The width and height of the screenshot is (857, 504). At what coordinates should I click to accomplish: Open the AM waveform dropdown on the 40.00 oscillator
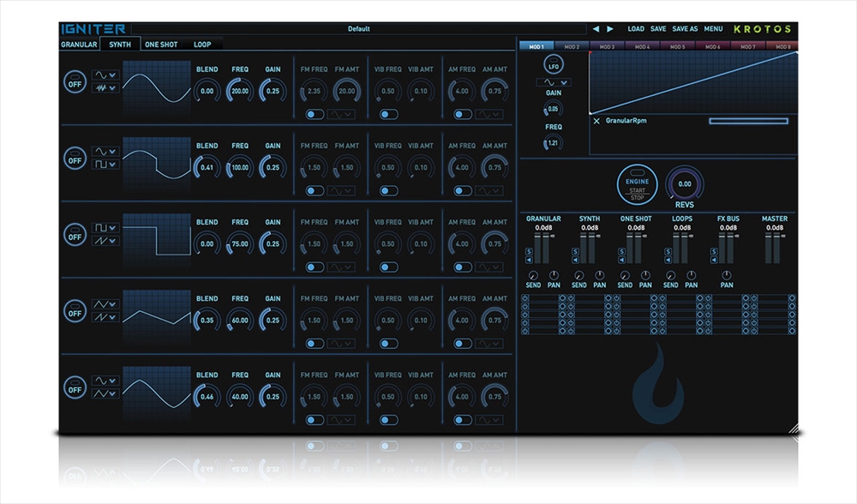pyautogui.click(x=489, y=420)
